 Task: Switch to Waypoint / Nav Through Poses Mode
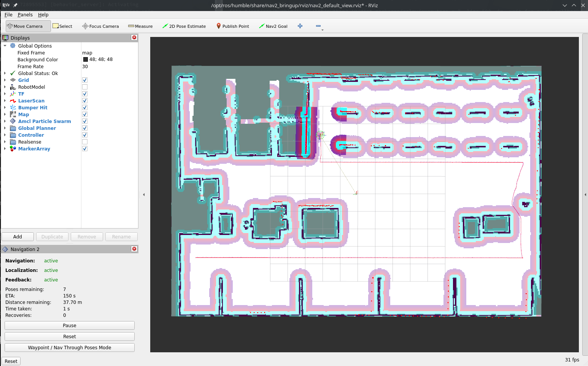(70, 348)
